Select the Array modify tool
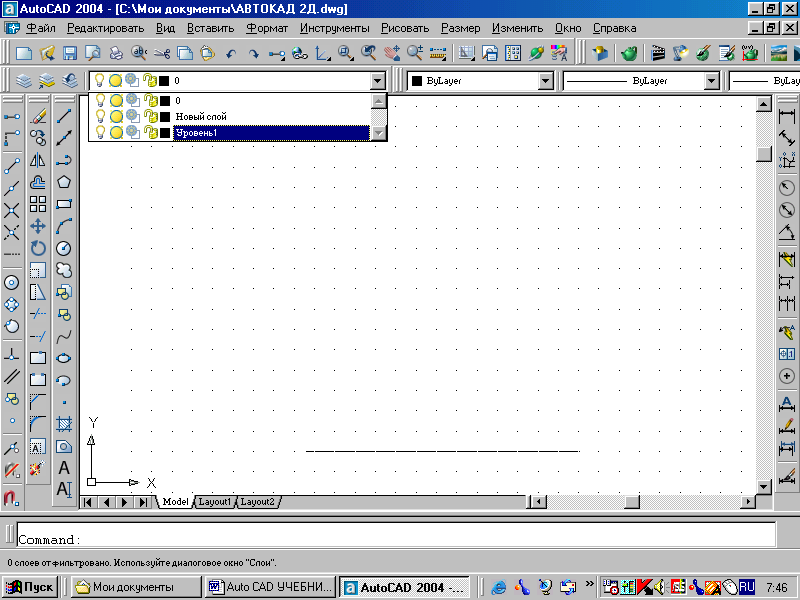The width and height of the screenshot is (800, 600). pyautogui.click(x=38, y=204)
